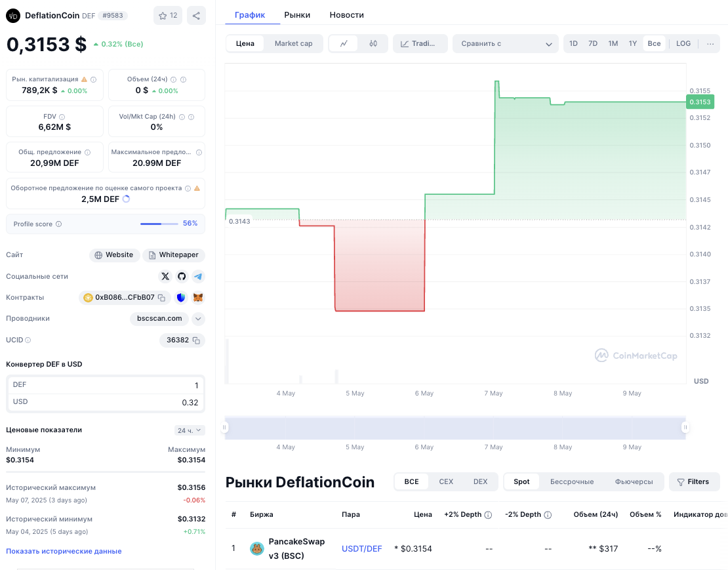Show info about 24h volume
This screenshot has width=728, height=570.
tap(173, 79)
